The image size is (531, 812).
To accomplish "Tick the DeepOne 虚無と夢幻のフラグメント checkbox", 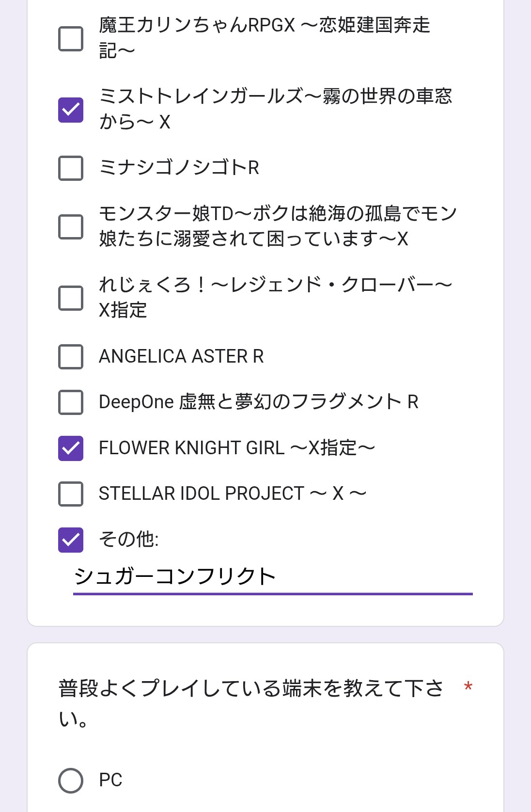I will click(71, 402).
